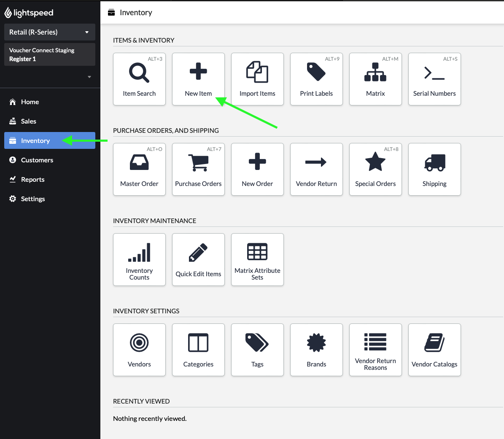
Task: Open Customers in the sidebar
Action: 49,160
